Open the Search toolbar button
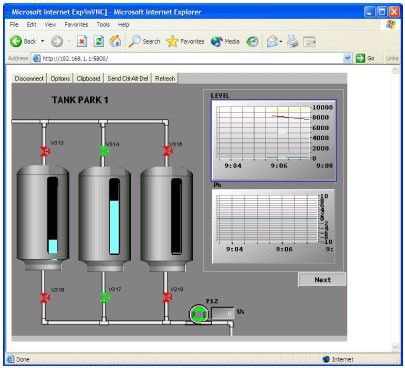405x368 pixels. coord(144,41)
